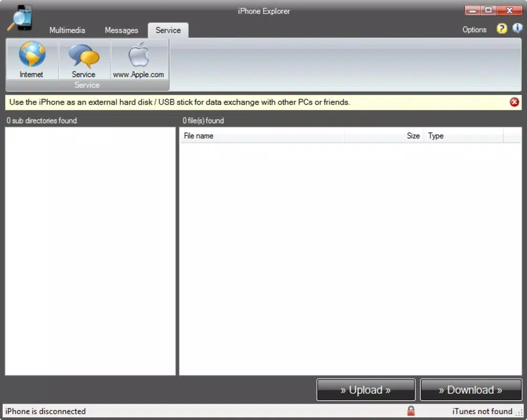Maximize the iPhone Explorer window
The height and width of the screenshot is (420, 527).
tap(488, 10)
